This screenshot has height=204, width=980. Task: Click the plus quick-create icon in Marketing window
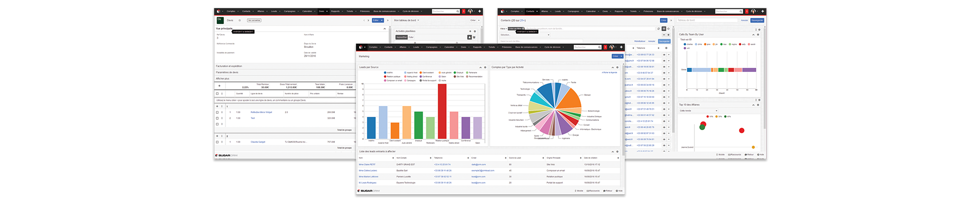pos(621,47)
